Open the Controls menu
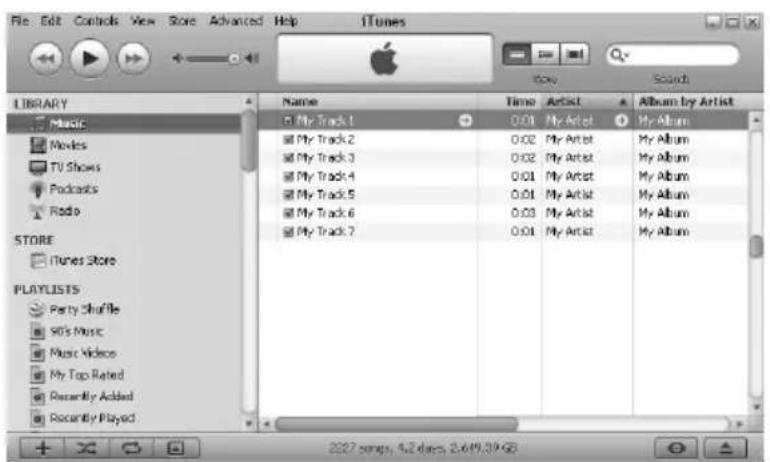 point(96,21)
